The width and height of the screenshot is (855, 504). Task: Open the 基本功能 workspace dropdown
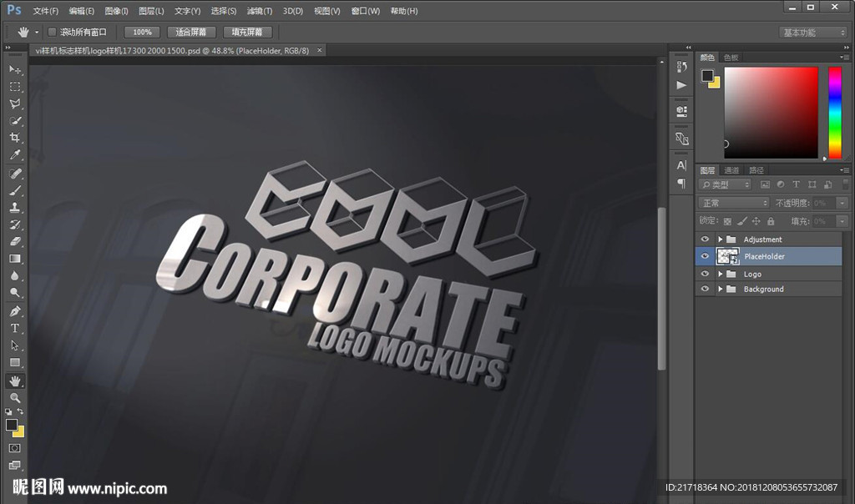[x=813, y=33]
